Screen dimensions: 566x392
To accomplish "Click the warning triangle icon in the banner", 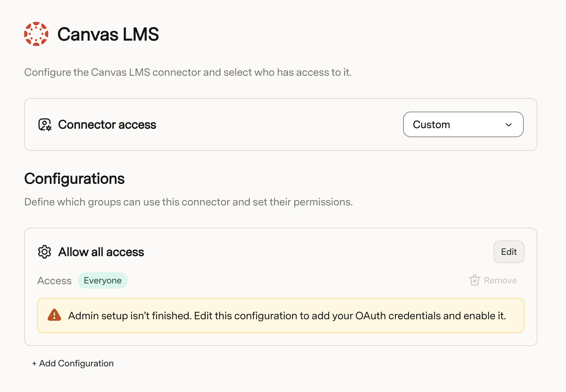I will click(x=54, y=315).
